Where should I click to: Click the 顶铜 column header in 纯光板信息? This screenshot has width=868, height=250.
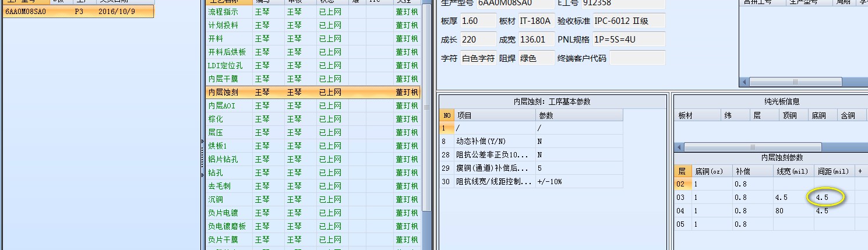click(x=793, y=115)
